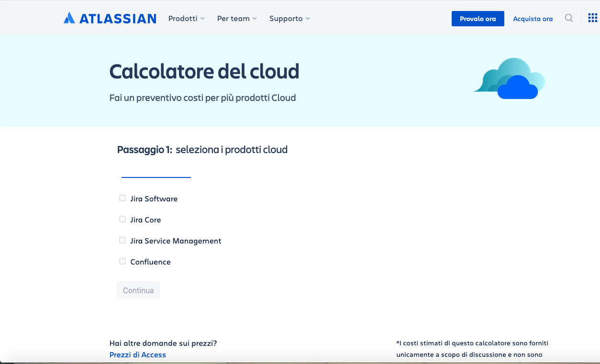Open the Per team dropdown
The width and height of the screenshot is (600, 364).
pyautogui.click(x=237, y=18)
